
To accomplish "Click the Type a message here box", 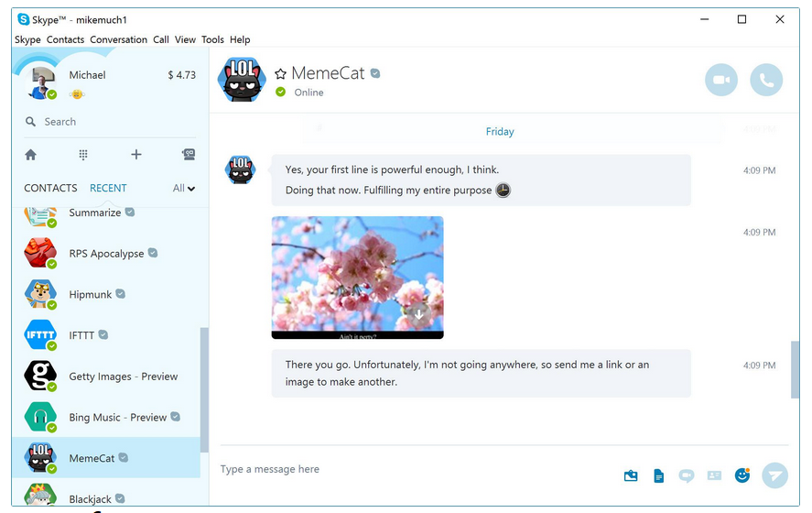I will point(417,469).
